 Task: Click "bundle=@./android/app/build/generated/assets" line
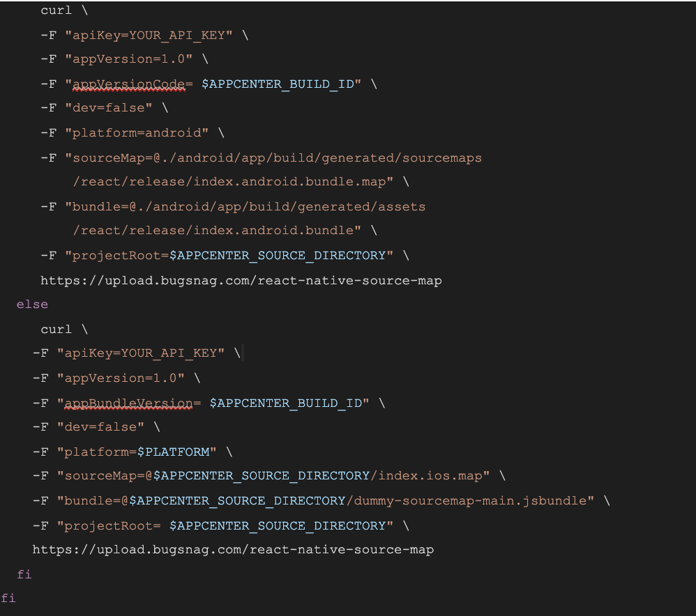coord(248,207)
